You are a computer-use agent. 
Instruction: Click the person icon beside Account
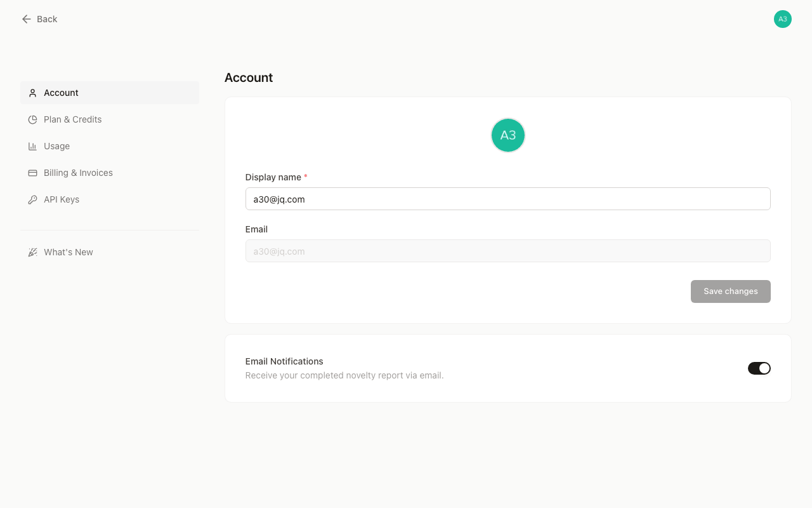pos(32,93)
